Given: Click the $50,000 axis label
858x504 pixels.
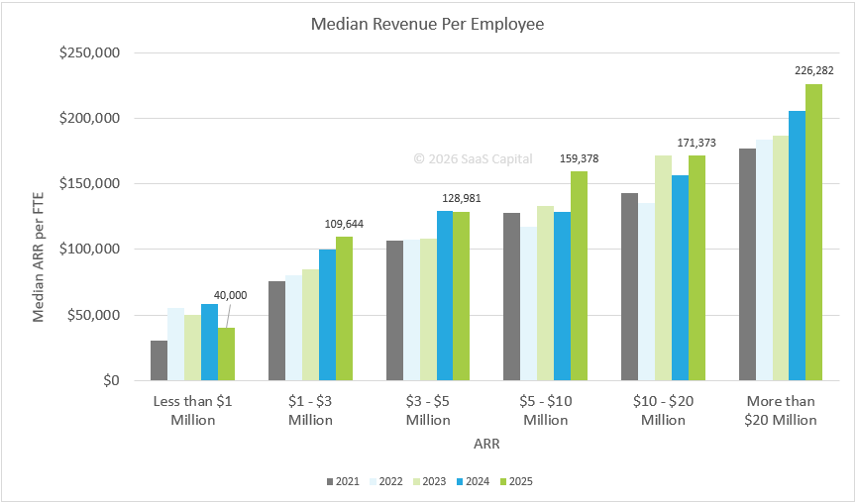Looking at the screenshot, I should click(x=93, y=316).
